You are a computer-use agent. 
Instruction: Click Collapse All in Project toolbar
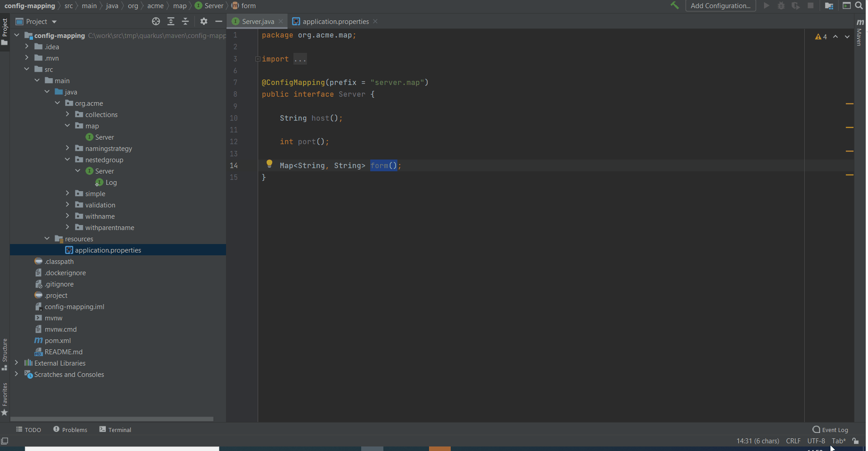185,21
